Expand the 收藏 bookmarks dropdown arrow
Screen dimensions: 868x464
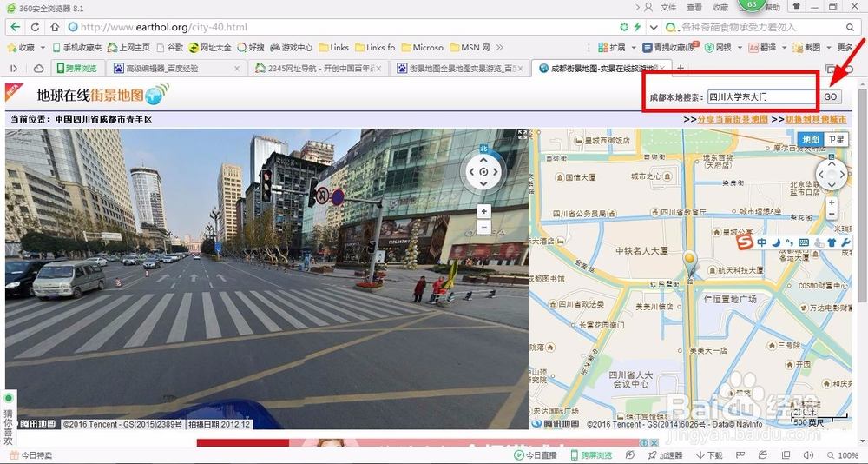(x=43, y=48)
